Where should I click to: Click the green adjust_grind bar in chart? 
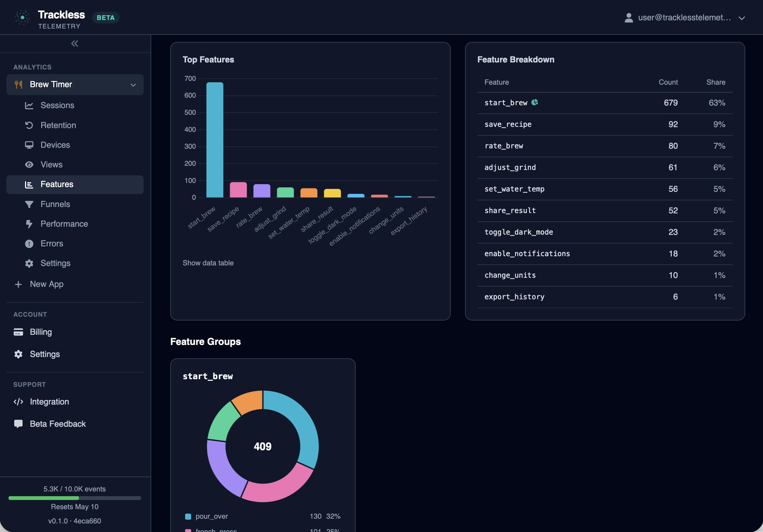click(285, 192)
